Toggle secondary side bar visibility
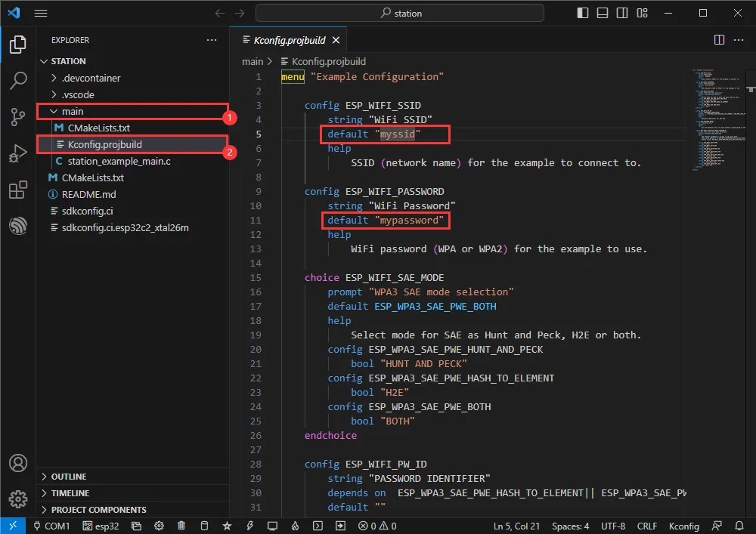The height and width of the screenshot is (534, 756). pos(621,13)
